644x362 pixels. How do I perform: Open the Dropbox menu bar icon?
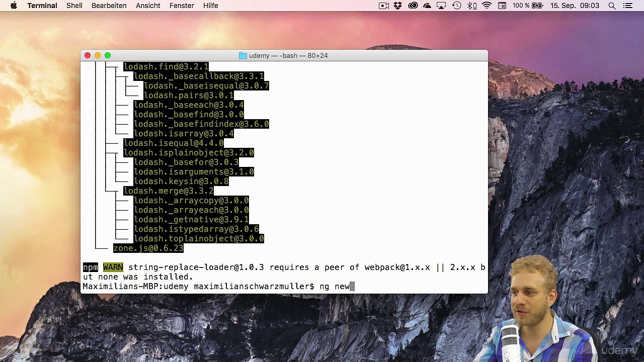(x=398, y=6)
